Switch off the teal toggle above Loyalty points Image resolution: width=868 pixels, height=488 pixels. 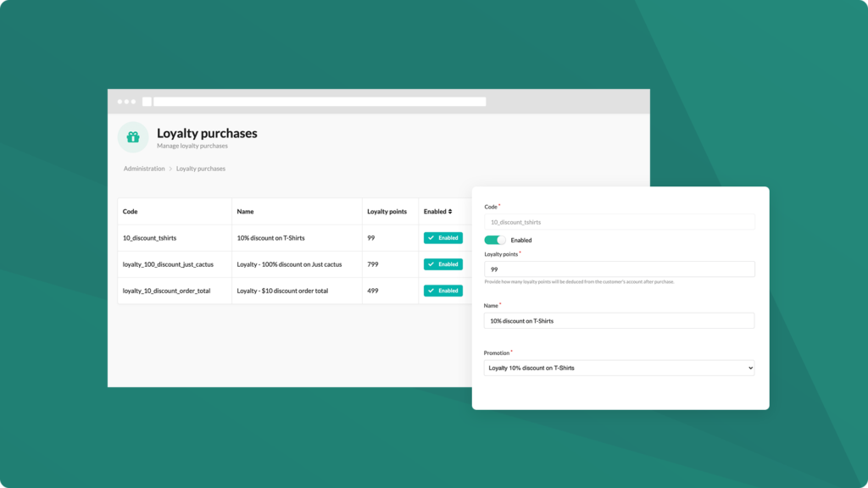(494, 240)
